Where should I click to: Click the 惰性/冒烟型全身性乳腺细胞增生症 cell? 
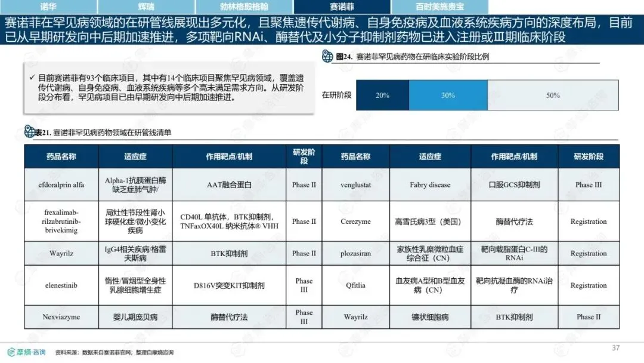(x=135, y=285)
